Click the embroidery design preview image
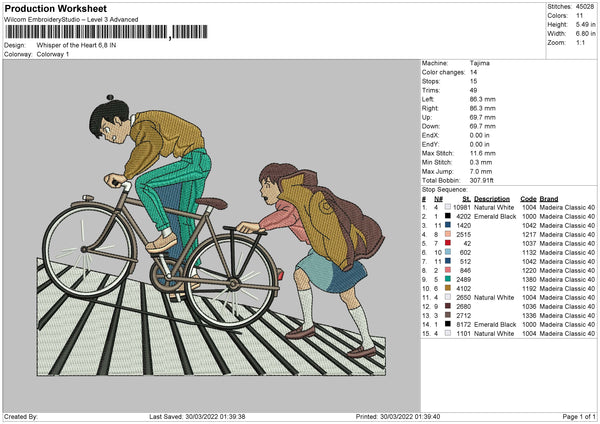The width and height of the screenshot is (600, 424). pyautogui.click(x=212, y=236)
